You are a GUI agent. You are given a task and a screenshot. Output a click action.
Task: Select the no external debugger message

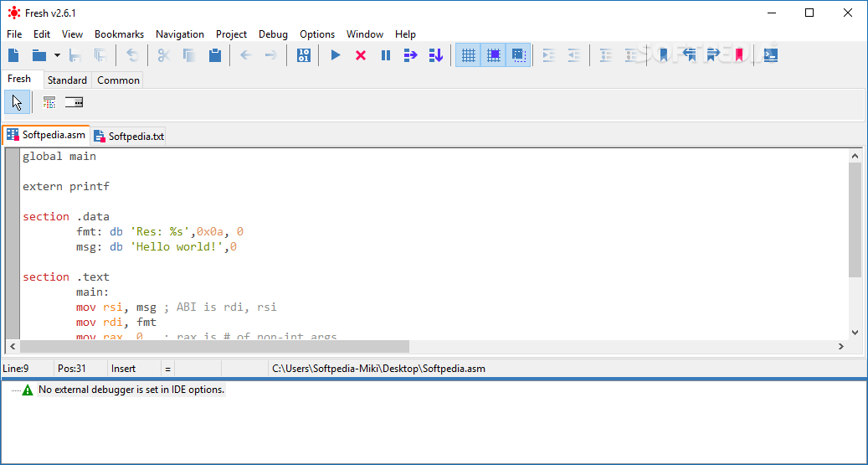[x=131, y=390]
